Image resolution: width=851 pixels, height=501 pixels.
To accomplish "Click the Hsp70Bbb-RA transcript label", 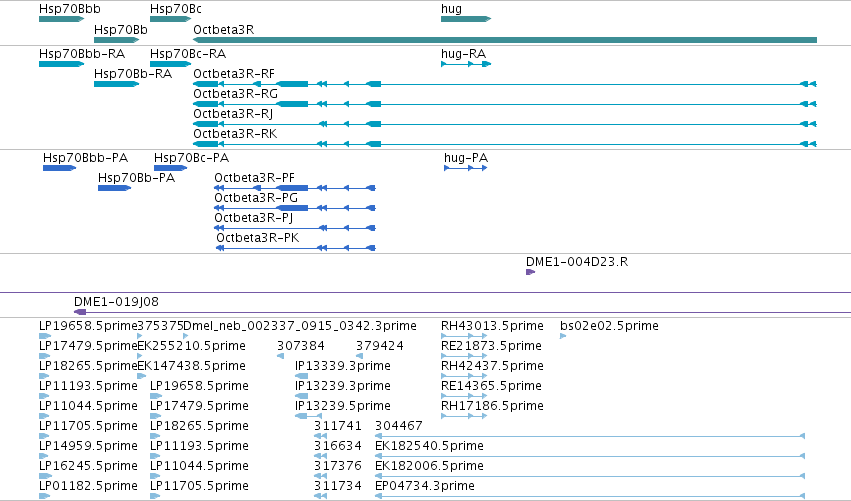I will (x=82, y=54).
